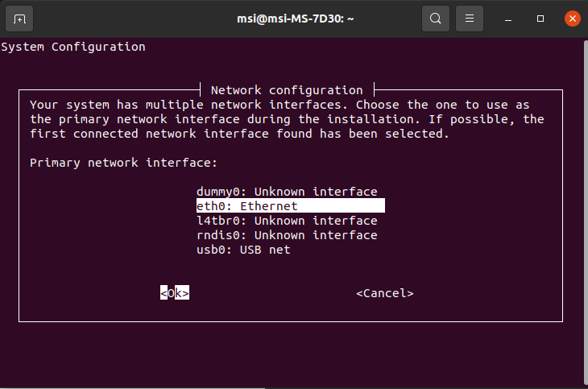The width and height of the screenshot is (588, 389).
Task: Click empty terminal area below the dialog
Action: point(291,354)
